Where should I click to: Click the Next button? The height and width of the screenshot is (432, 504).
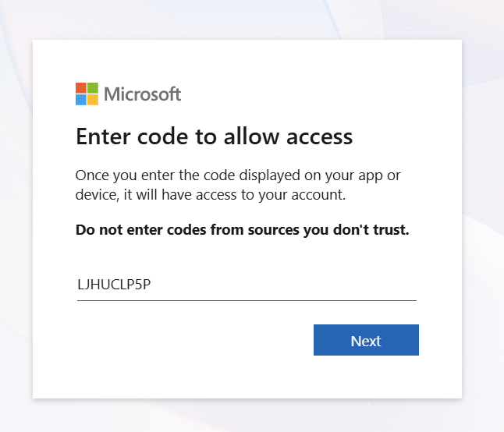pyautogui.click(x=366, y=340)
